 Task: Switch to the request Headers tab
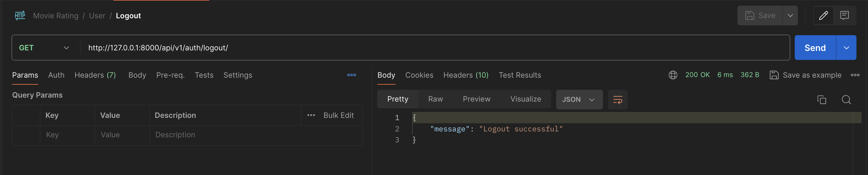pos(95,75)
